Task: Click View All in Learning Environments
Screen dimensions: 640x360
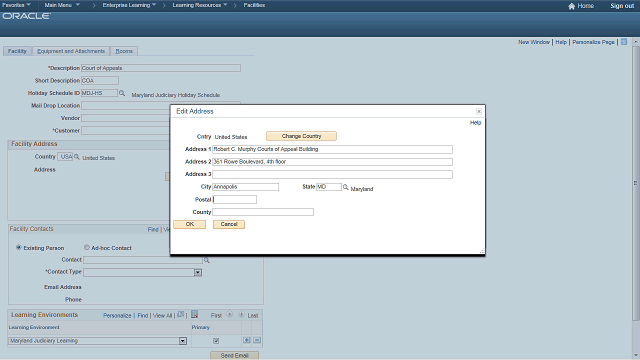Action: coord(162,316)
